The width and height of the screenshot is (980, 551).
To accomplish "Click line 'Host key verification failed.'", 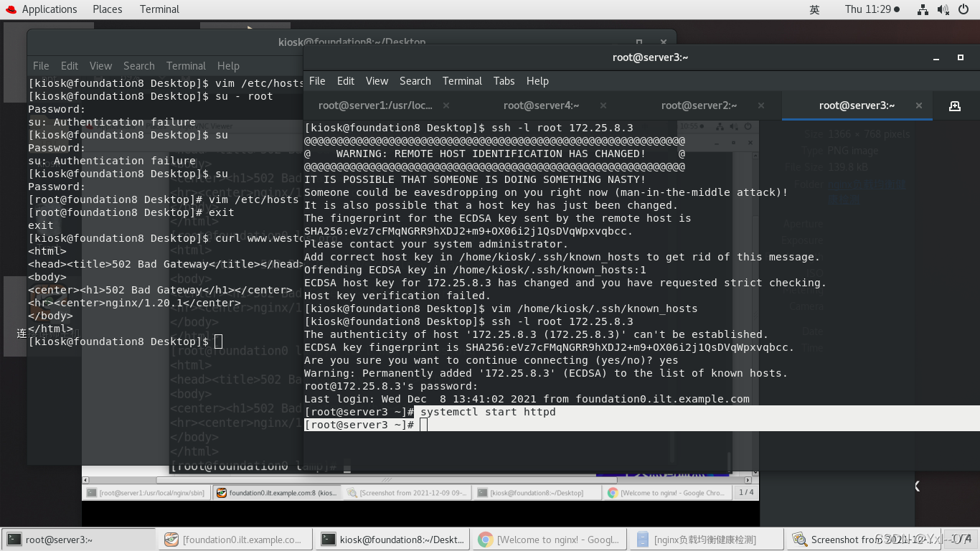I will pos(397,296).
